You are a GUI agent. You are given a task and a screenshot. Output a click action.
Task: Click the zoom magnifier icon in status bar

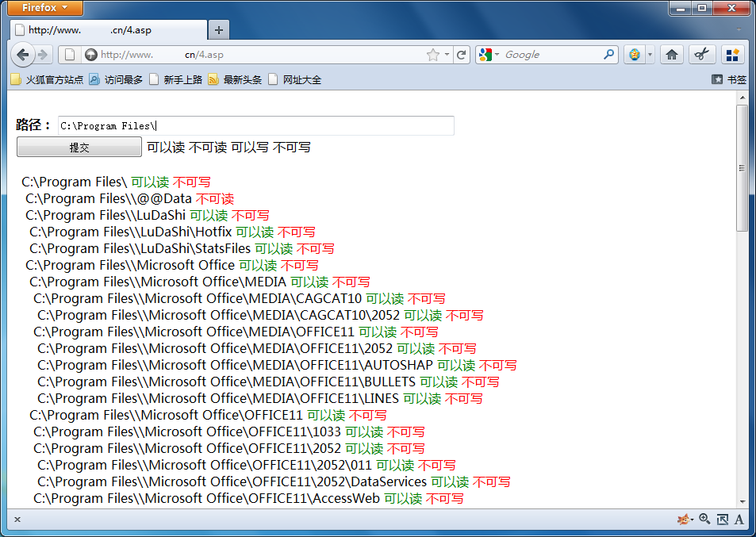pyautogui.click(x=704, y=519)
